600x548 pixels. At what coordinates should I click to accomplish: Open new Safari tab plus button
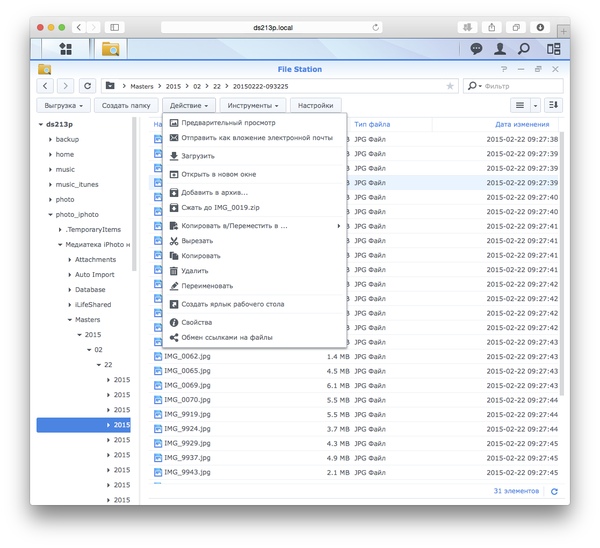(x=564, y=31)
